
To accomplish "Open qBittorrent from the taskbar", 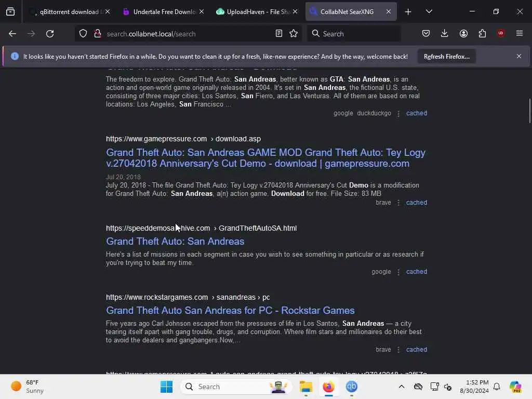I will (352, 387).
